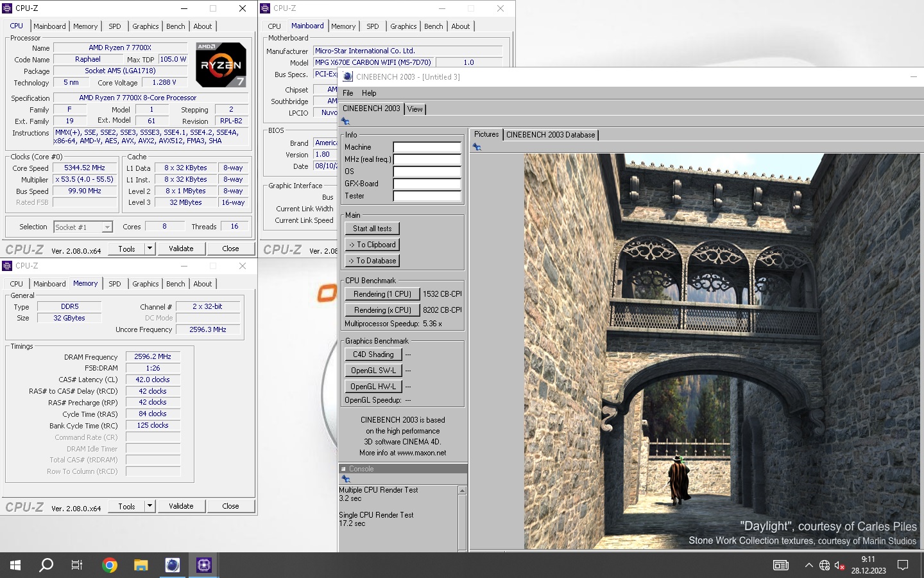Image resolution: width=924 pixels, height=578 pixels.
Task: Click the AMD Ryzen 7 logo image
Action: (221, 65)
